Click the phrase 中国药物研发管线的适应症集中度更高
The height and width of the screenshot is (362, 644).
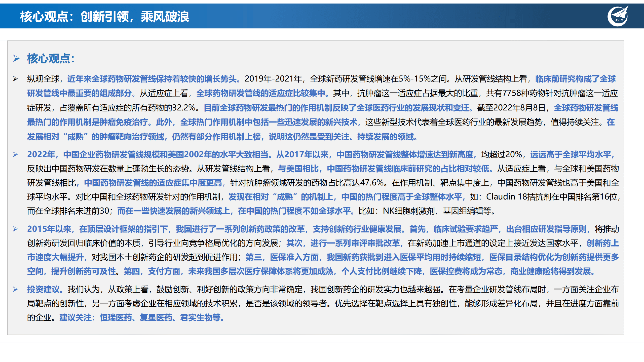[153, 183]
